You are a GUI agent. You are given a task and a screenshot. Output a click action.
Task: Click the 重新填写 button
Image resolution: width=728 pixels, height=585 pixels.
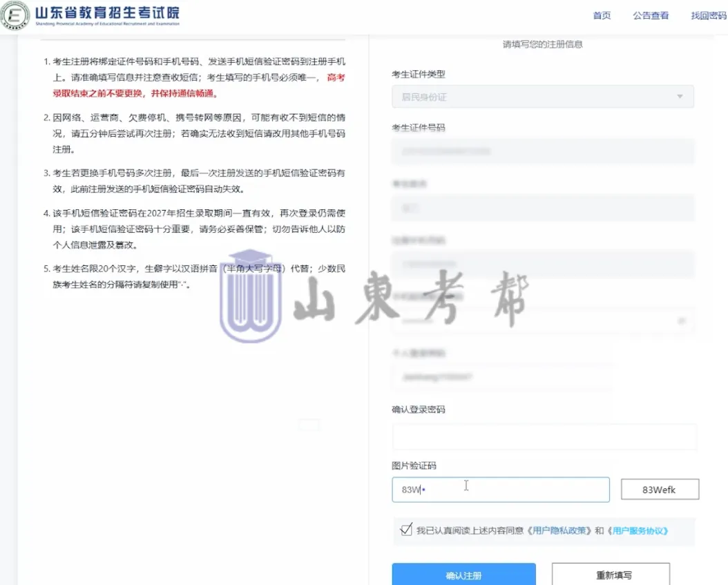pyautogui.click(x=611, y=575)
